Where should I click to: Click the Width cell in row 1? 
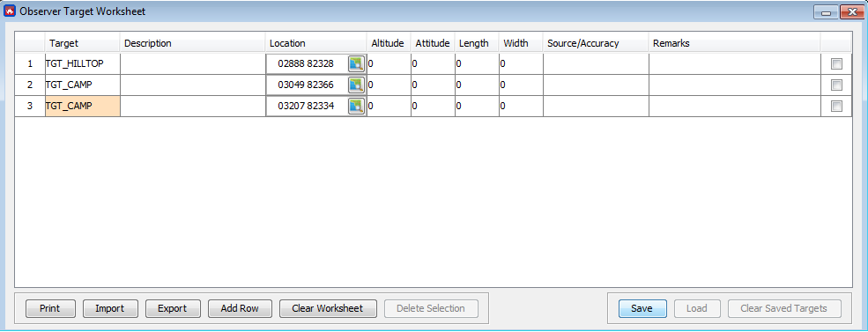click(x=521, y=64)
